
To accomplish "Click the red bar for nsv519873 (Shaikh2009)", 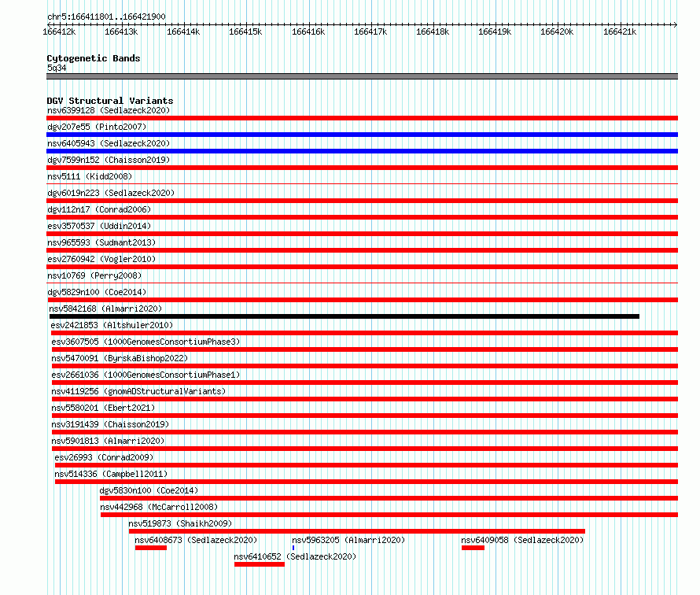I will tap(357, 531).
